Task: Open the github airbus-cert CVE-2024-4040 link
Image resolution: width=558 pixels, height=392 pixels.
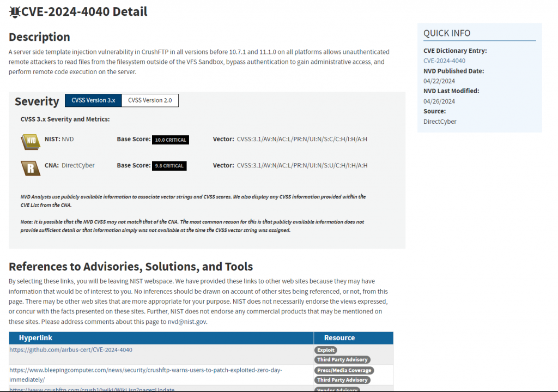Action: click(x=71, y=350)
